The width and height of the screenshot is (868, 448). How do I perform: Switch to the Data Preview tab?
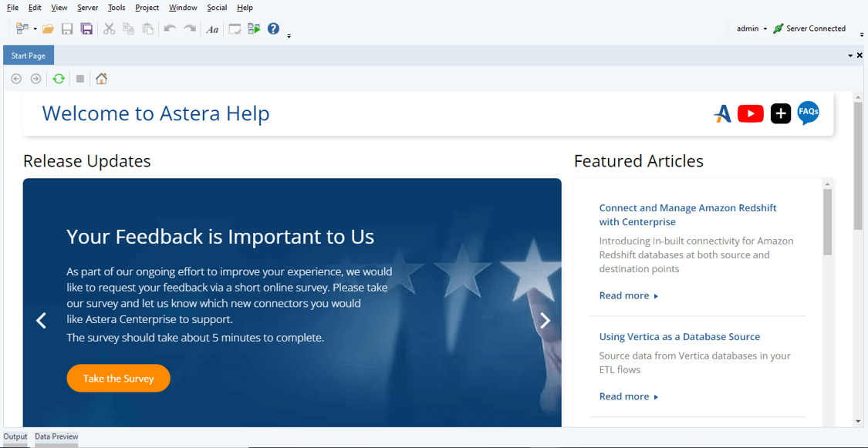tap(56, 436)
